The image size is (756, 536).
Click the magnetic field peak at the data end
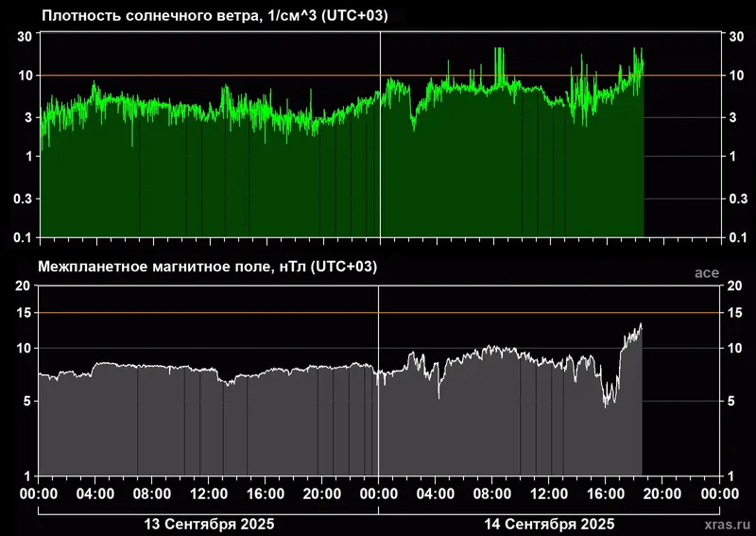pos(640,325)
